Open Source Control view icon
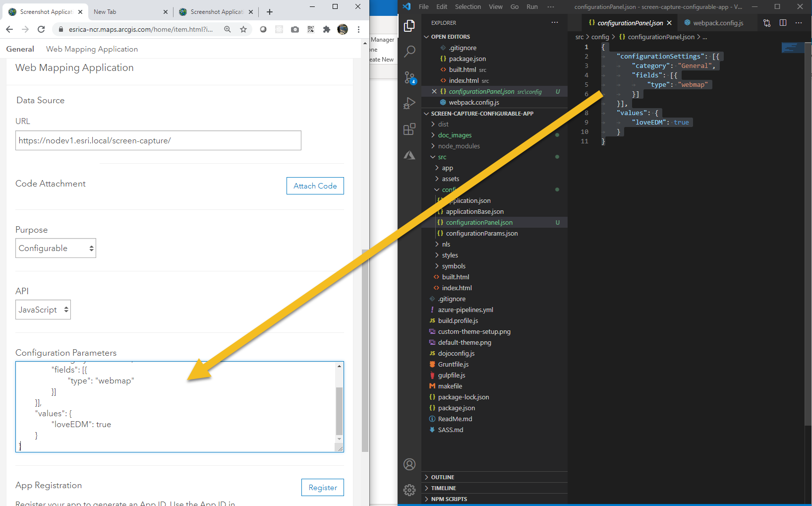Image resolution: width=812 pixels, height=506 pixels. (x=409, y=77)
